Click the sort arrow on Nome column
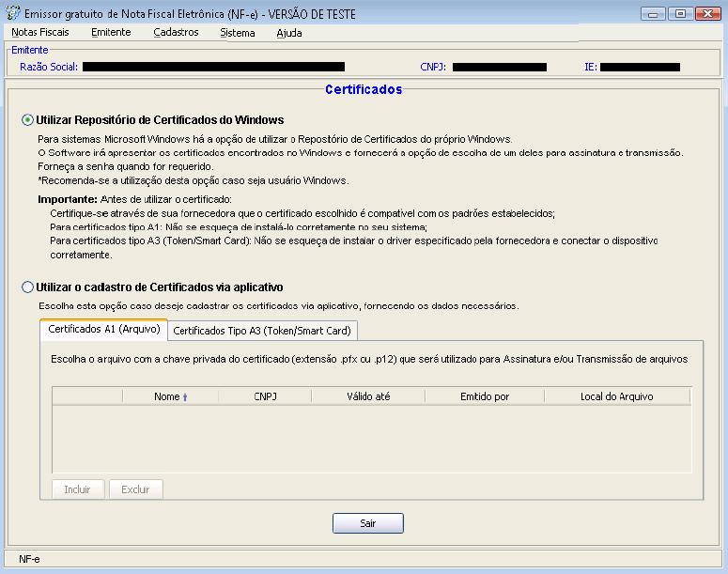Viewport: 728px width, 574px height. coord(185,397)
